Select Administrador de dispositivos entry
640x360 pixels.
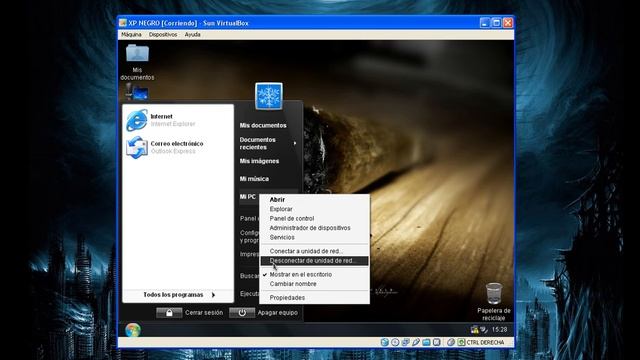(x=314, y=228)
